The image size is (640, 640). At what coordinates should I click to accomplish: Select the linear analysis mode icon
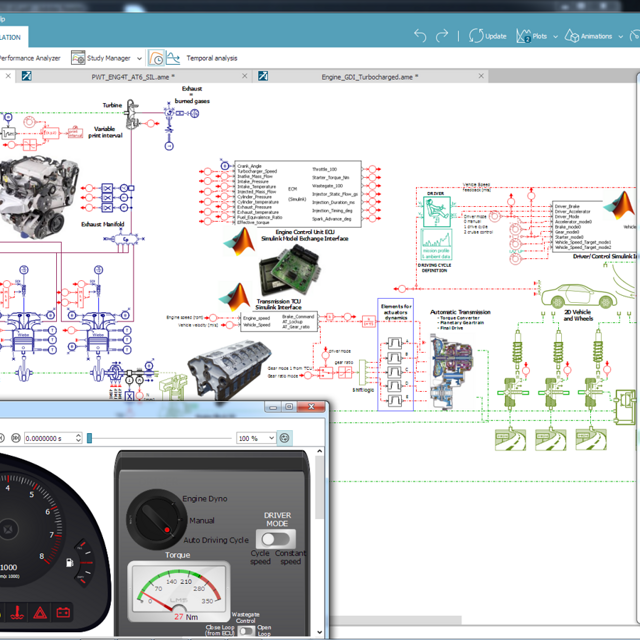[x=173, y=58]
